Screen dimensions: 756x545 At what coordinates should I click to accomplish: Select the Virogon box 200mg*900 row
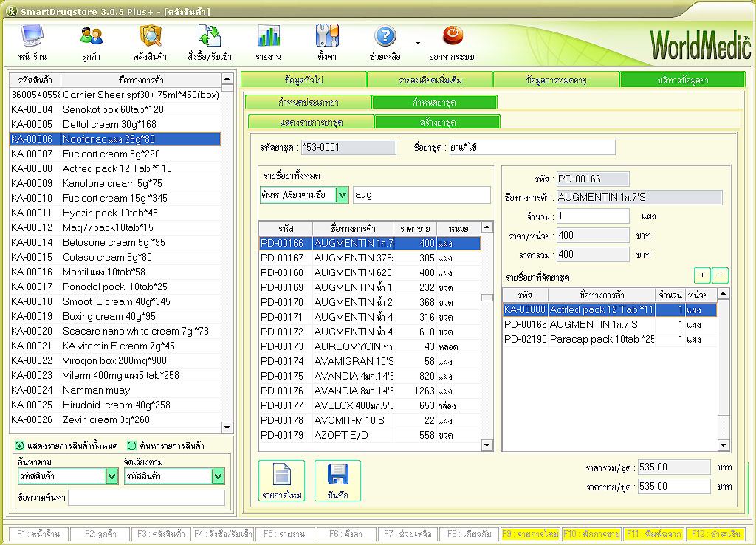[x=115, y=361]
